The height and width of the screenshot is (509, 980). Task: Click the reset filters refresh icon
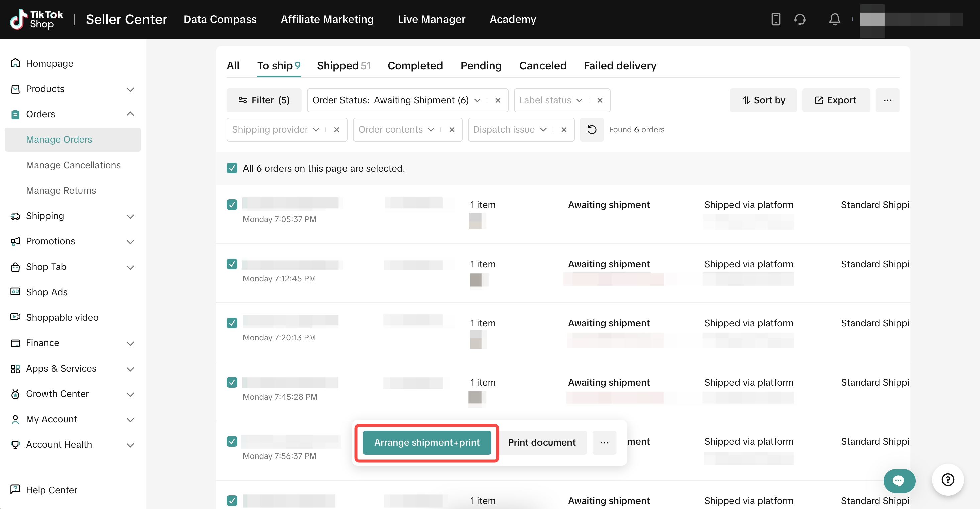(x=592, y=130)
